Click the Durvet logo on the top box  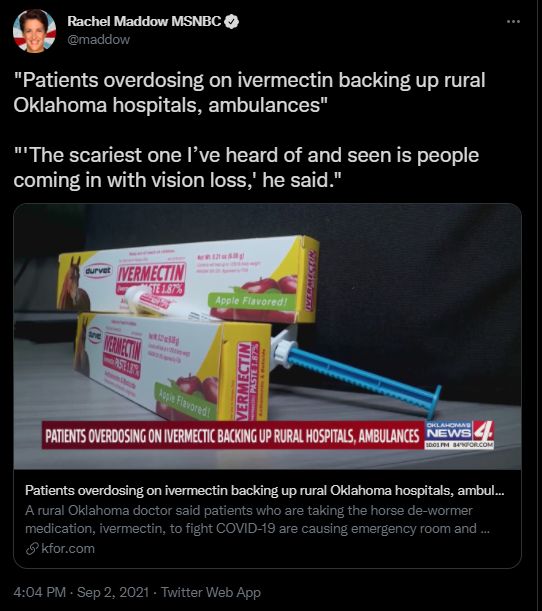(98, 270)
